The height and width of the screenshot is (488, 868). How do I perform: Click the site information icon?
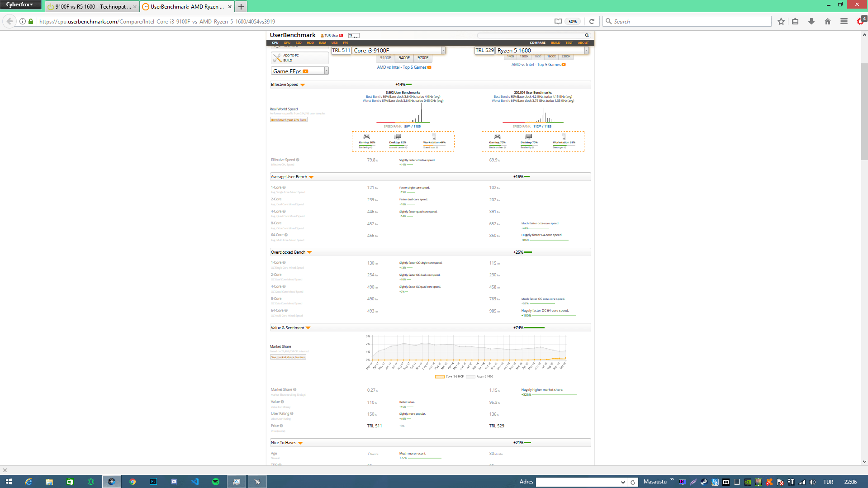click(x=23, y=21)
